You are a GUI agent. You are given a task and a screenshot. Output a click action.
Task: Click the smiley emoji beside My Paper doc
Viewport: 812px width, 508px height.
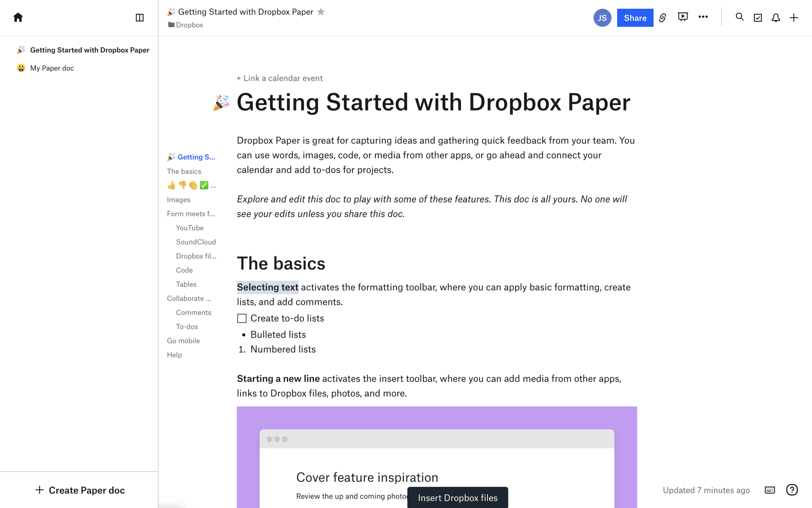pyautogui.click(x=21, y=68)
